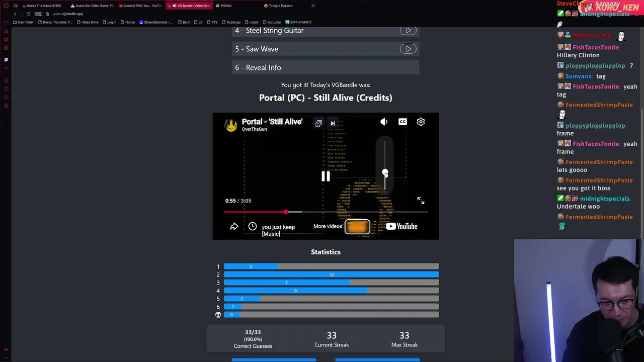Open the cobalt bookmark
644x362 pixels.
click(x=252, y=22)
